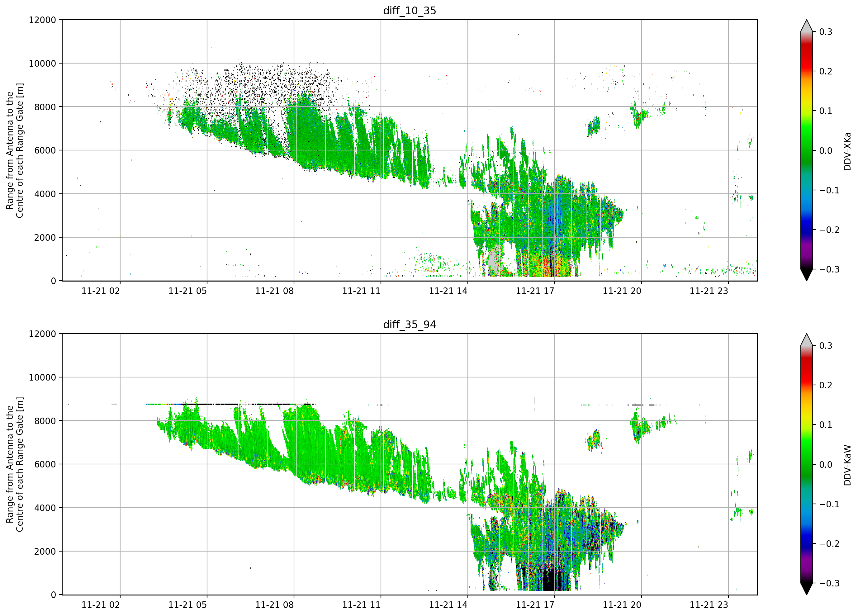The height and width of the screenshot is (616, 858).
Task: Click the 12000 tick on diff_10_35 y-axis
Action: point(42,20)
